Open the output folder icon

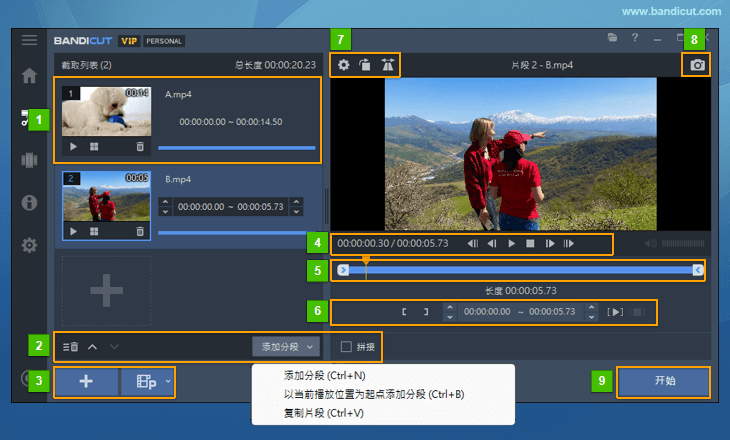(x=612, y=38)
